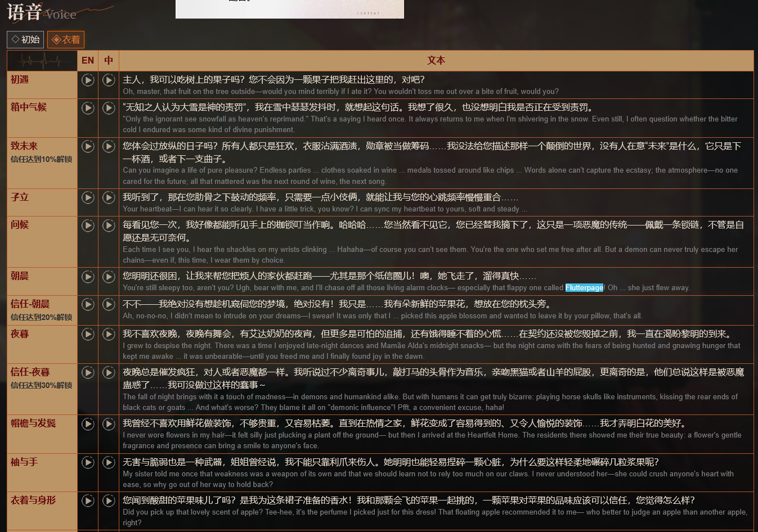758x532 pixels.
Task: Play Chinese audio for 衣着与身形 row
Action: pos(109,501)
